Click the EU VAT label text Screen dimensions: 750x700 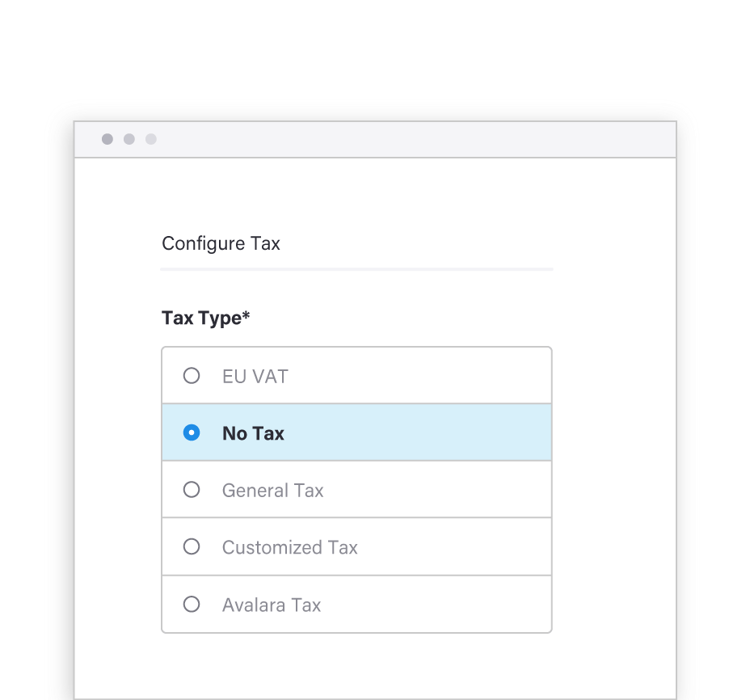pyautogui.click(x=255, y=377)
